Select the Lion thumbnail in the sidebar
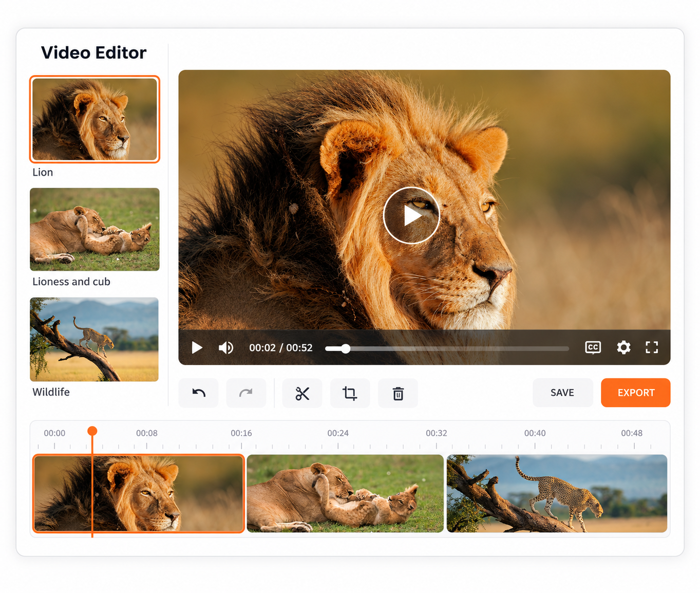This screenshot has width=700, height=593. pyautogui.click(x=94, y=119)
